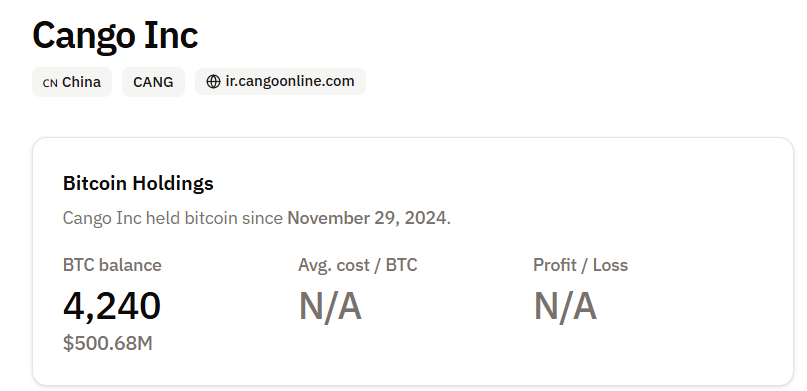
Task: Click the CANG ticker badge
Action: pyautogui.click(x=153, y=82)
